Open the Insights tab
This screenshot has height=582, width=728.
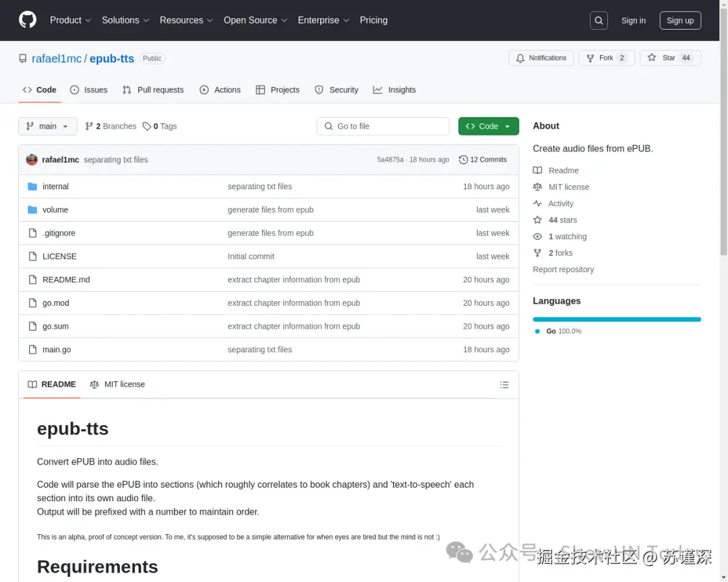[x=394, y=90]
